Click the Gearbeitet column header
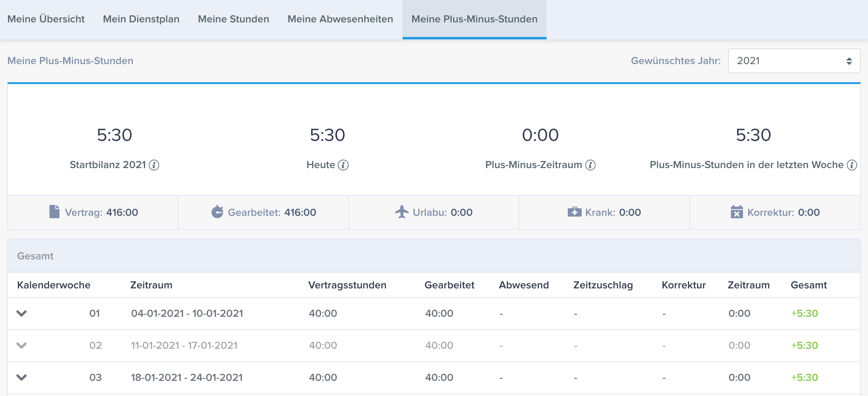Screen dimensions: 868x396 coord(449,285)
